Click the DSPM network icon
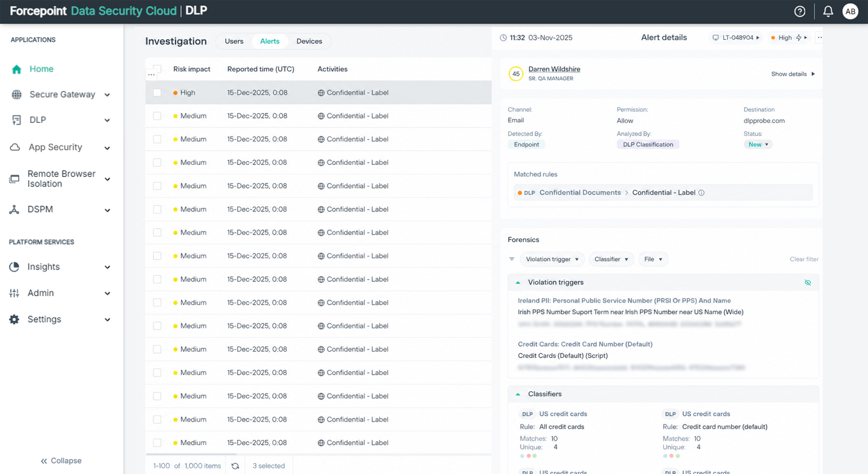The image size is (868, 474). tap(14, 209)
